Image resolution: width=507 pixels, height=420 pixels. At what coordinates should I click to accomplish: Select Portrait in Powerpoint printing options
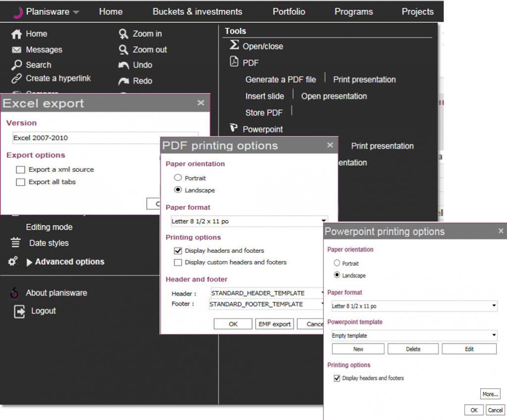[337, 263]
